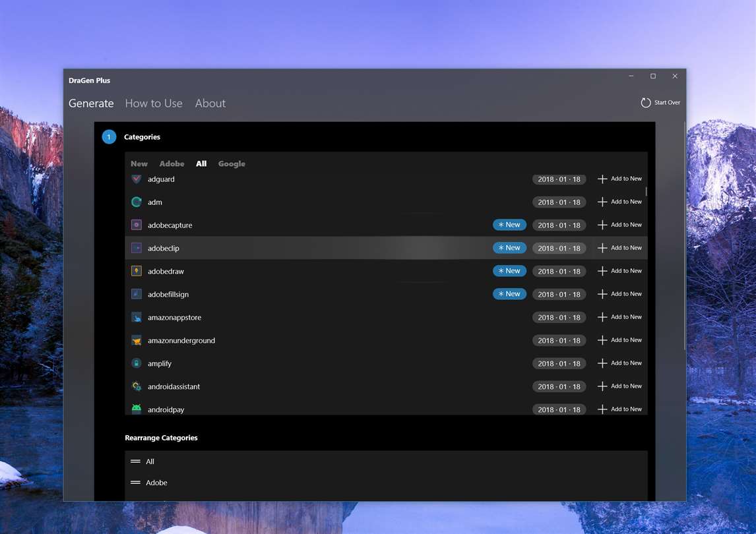Click the DraGen Plus window title
The height and width of the screenshot is (534, 756).
(x=89, y=80)
